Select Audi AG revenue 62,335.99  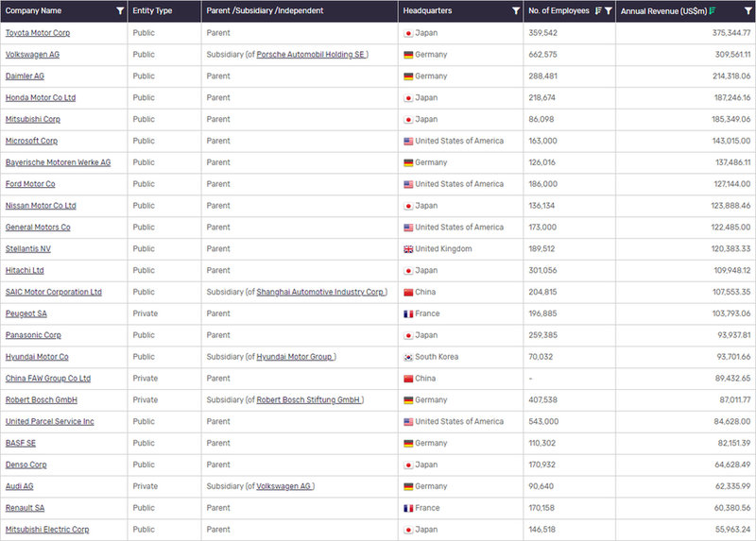(733, 486)
